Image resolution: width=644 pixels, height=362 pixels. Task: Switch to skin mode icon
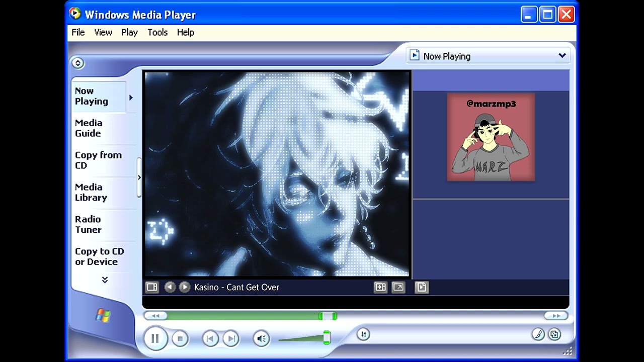click(x=554, y=334)
